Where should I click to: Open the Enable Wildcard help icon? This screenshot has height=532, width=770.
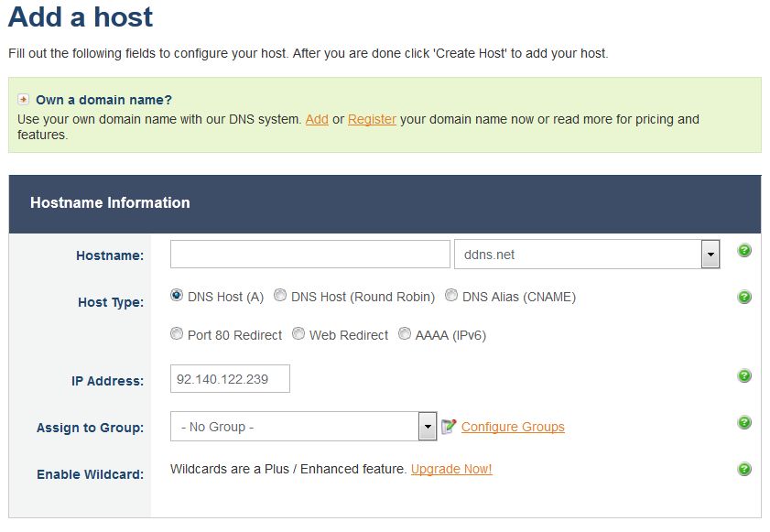(x=743, y=469)
